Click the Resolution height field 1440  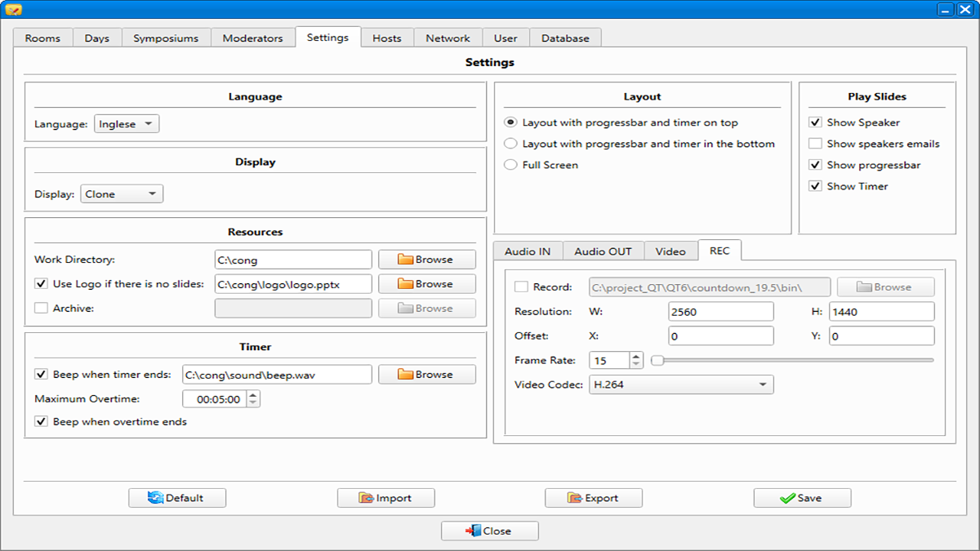click(882, 312)
